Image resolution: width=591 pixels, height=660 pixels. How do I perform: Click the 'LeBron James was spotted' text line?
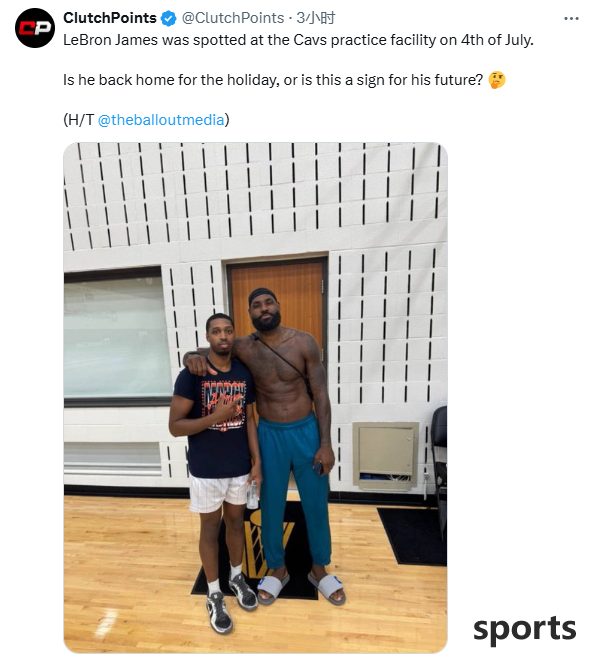tap(298, 40)
